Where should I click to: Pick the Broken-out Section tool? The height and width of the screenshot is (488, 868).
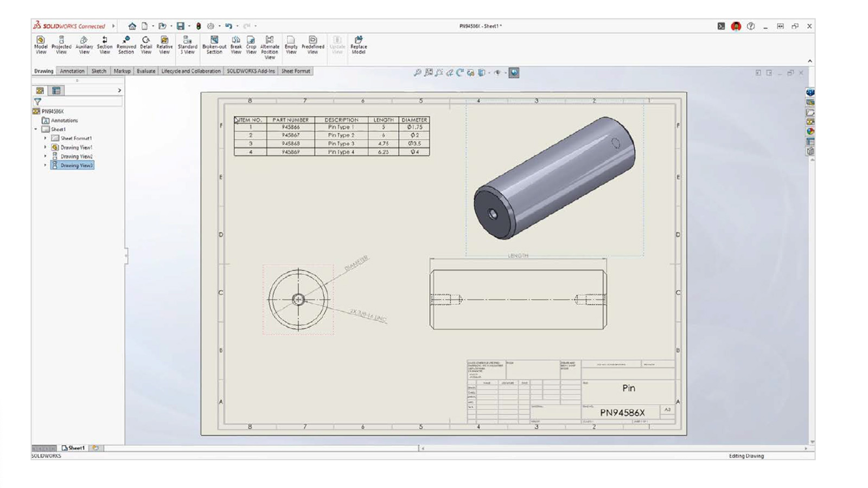[x=214, y=45]
